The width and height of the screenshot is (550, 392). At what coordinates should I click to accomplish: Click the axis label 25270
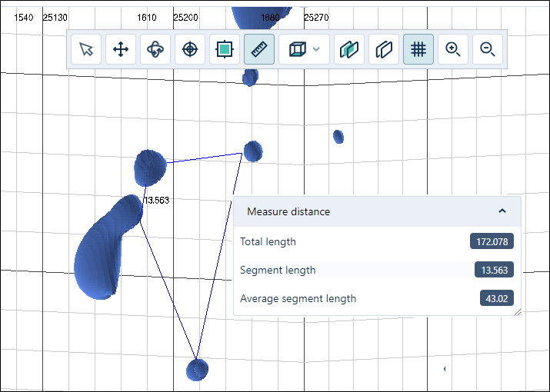316,18
